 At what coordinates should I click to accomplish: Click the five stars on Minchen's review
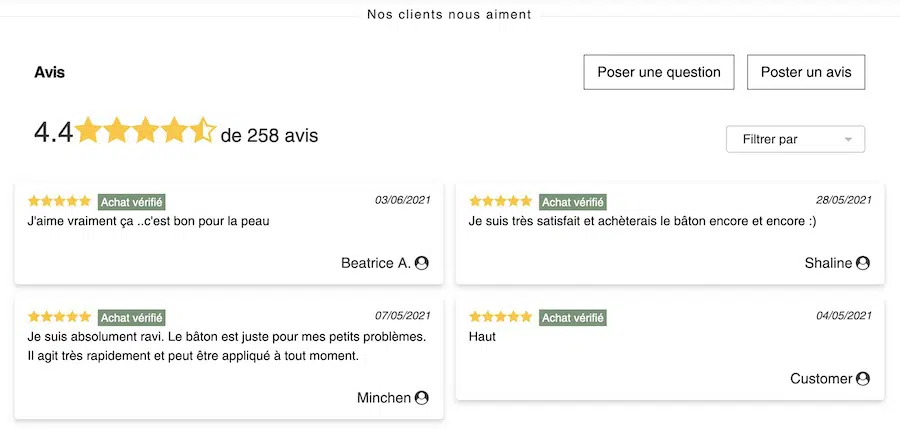point(59,316)
